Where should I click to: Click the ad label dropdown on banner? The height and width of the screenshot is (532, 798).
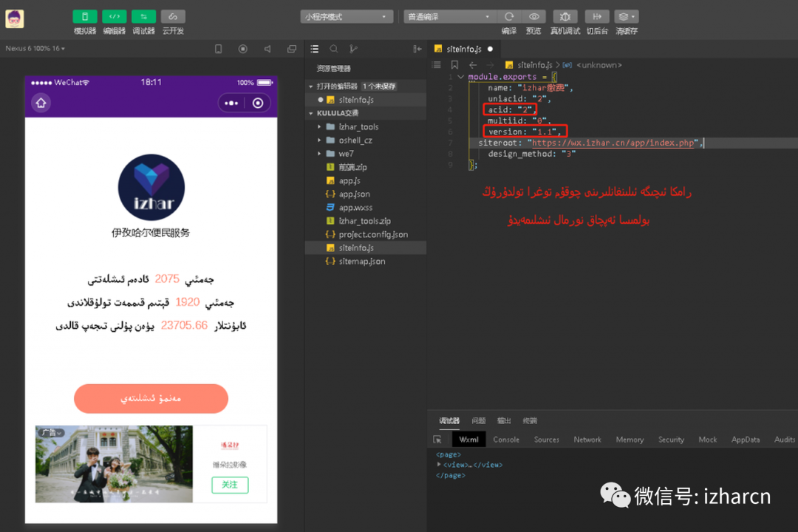click(51, 432)
